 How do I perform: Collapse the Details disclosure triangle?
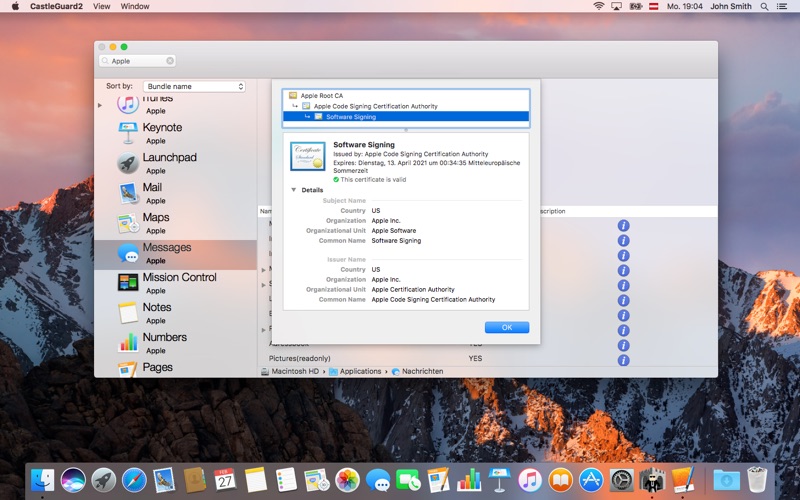coord(293,190)
